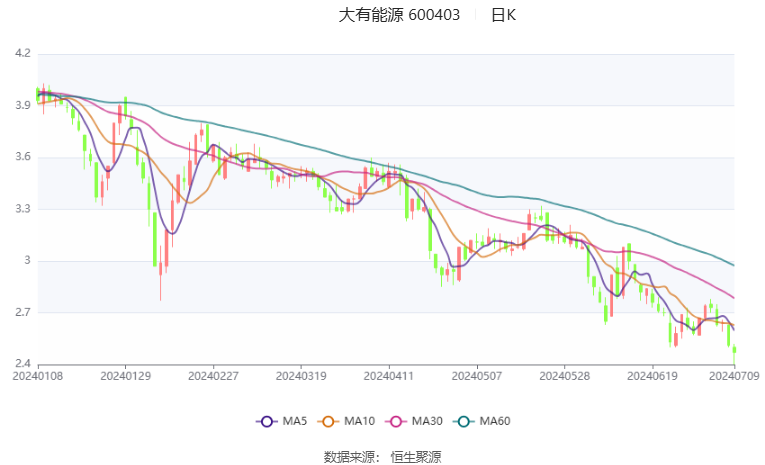Click the 20240129 date axis label
765x465 pixels.
(x=125, y=376)
